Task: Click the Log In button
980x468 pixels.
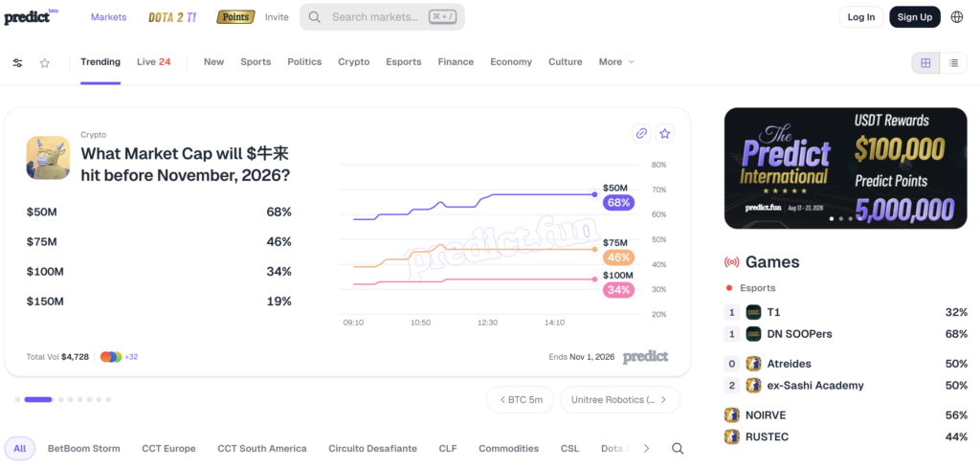Action: point(861,17)
